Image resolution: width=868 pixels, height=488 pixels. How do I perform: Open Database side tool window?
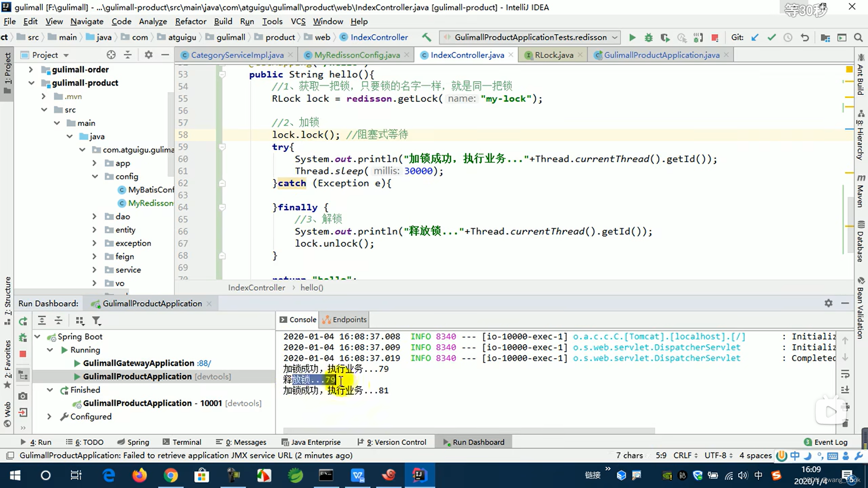coord(861,242)
